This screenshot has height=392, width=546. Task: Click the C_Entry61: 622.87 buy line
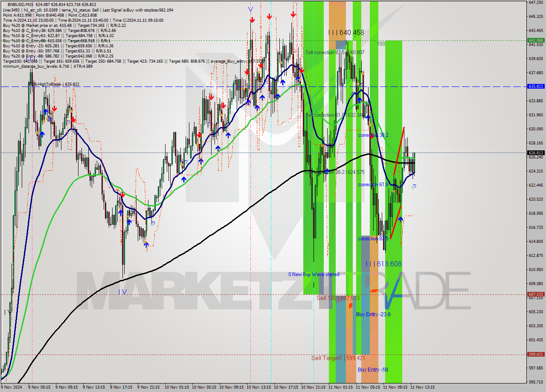tap(59, 36)
